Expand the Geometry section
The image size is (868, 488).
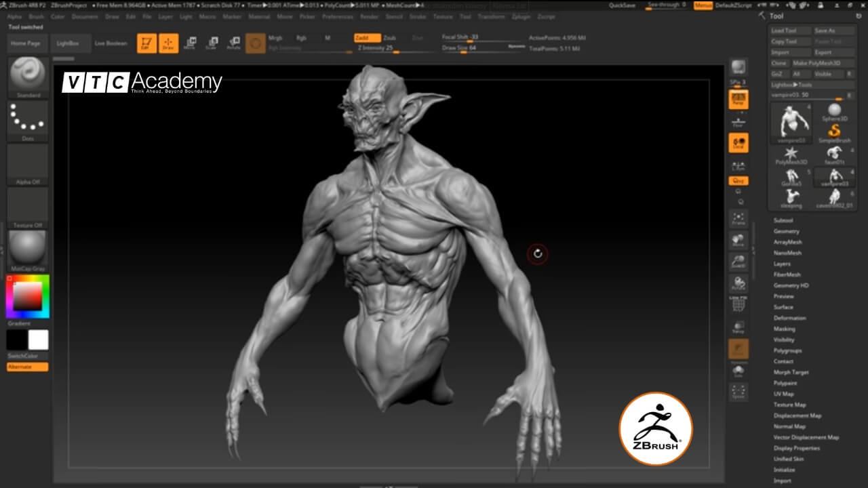point(786,231)
